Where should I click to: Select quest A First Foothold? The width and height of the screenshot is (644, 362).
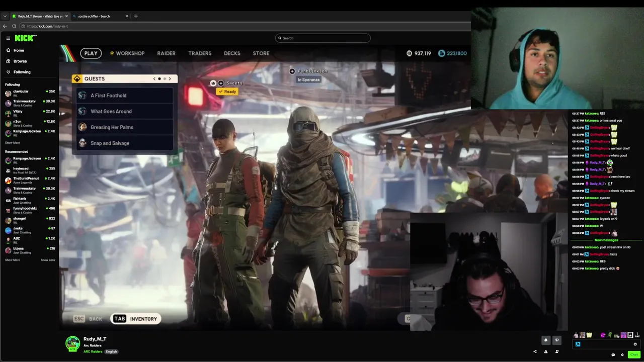click(x=125, y=96)
